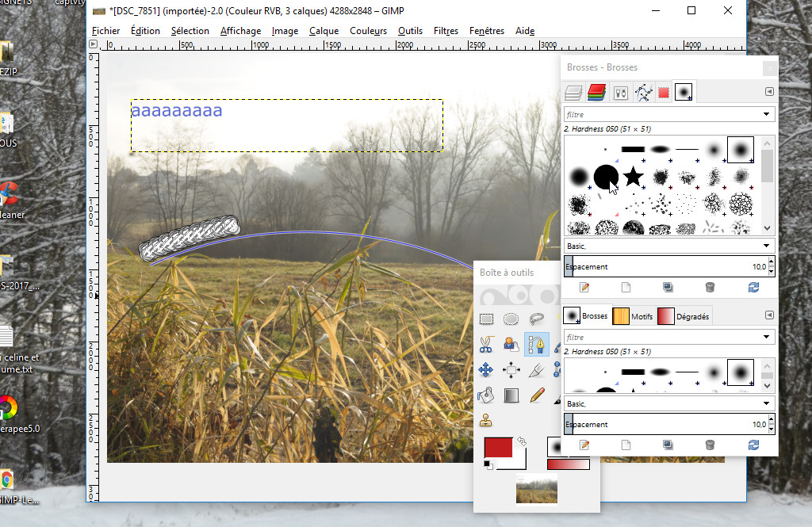
Task: Click the red foreground color swatch
Action: (x=498, y=448)
